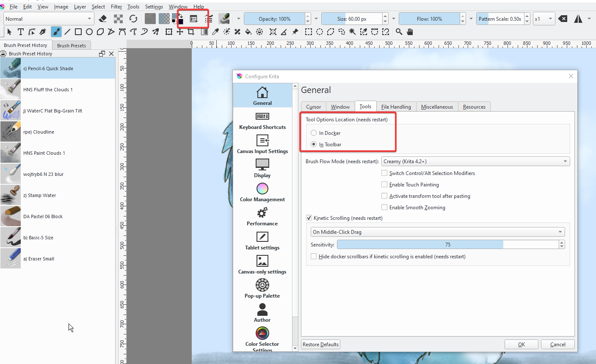Uncheck Kinetic Scrolling option

(309, 218)
